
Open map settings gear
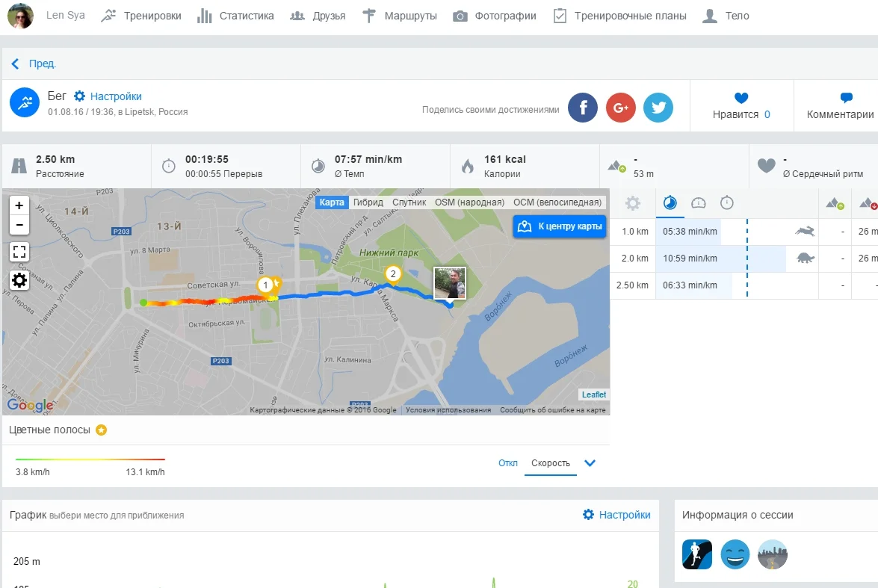(x=19, y=280)
